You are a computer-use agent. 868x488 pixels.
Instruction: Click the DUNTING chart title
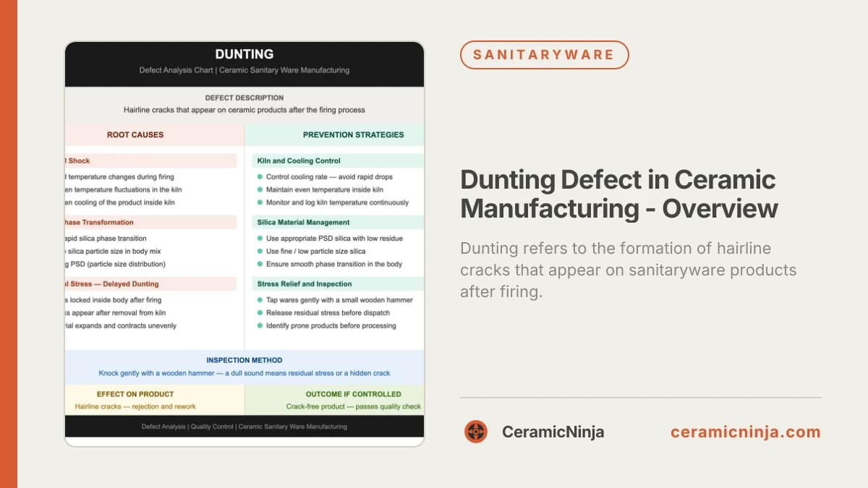pyautogui.click(x=244, y=53)
